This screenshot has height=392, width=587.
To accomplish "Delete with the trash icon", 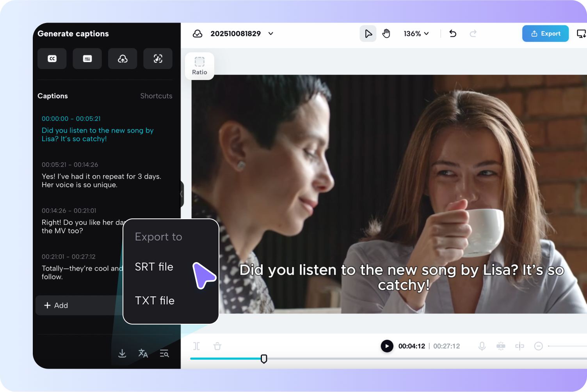I will click(x=217, y=346).
